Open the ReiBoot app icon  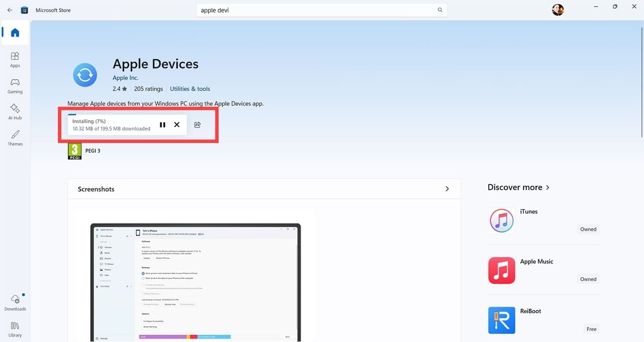tap(501, 320)
